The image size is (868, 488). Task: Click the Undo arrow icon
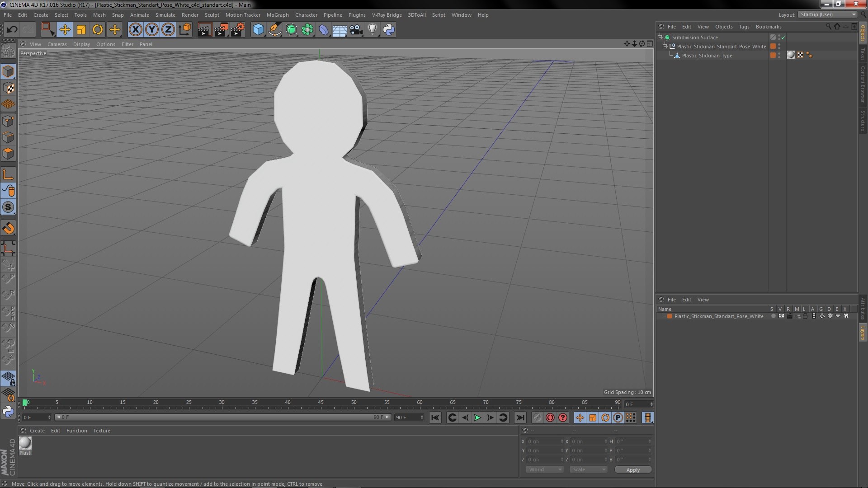tap(12, 30)
